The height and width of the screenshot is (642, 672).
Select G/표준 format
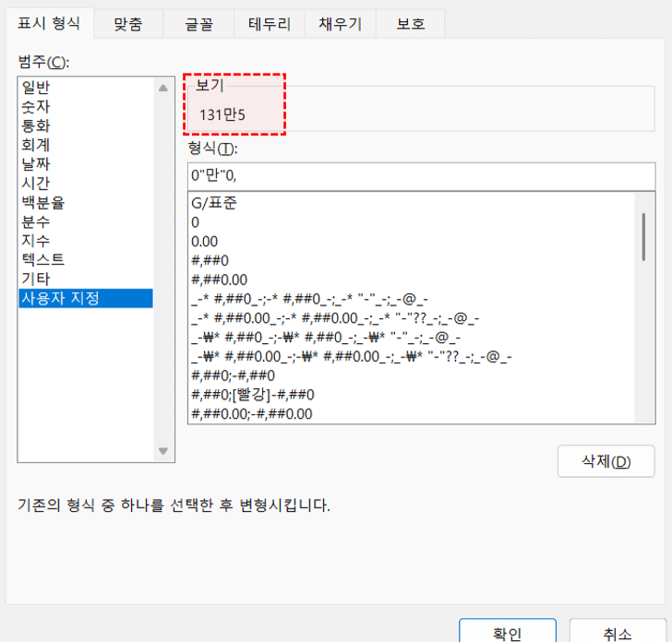click(411, 203)
